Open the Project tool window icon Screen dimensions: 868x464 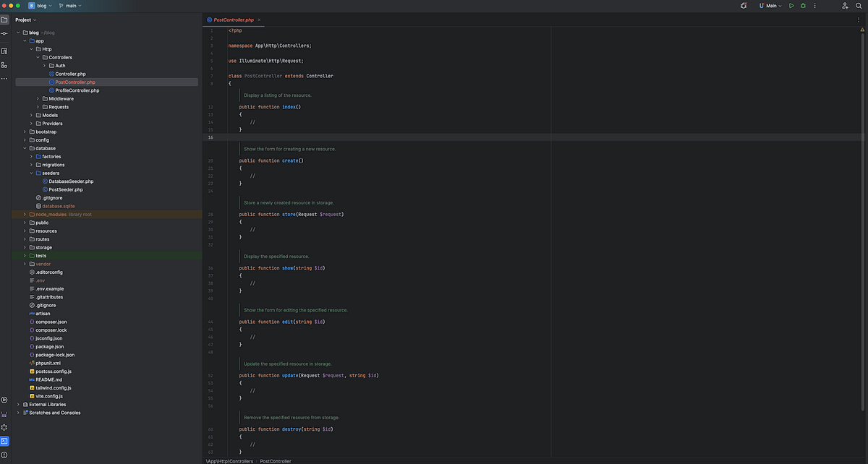pos(4,20)
